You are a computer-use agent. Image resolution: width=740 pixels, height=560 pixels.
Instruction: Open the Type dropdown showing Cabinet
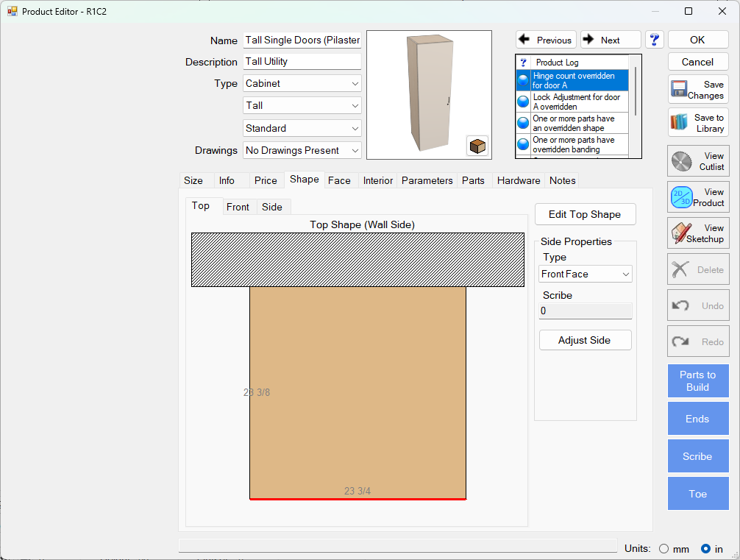[x=302, y=83]
